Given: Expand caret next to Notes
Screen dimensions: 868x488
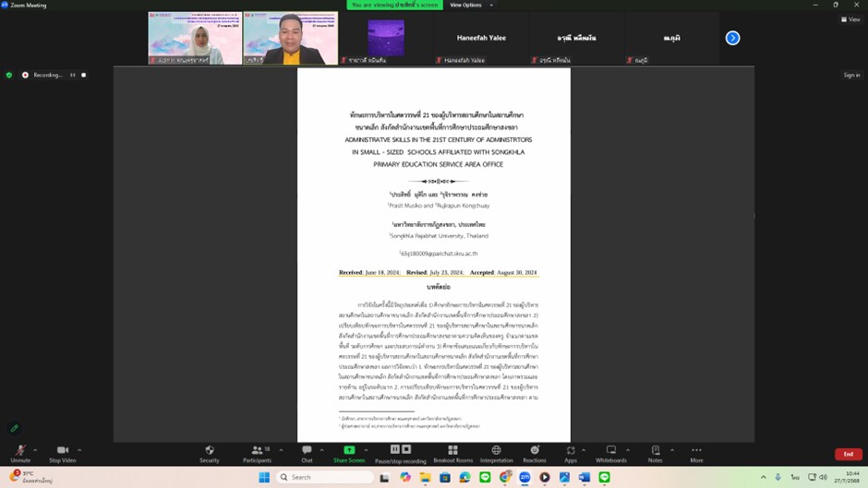Looking at the screenshot, I should point(672,450).
